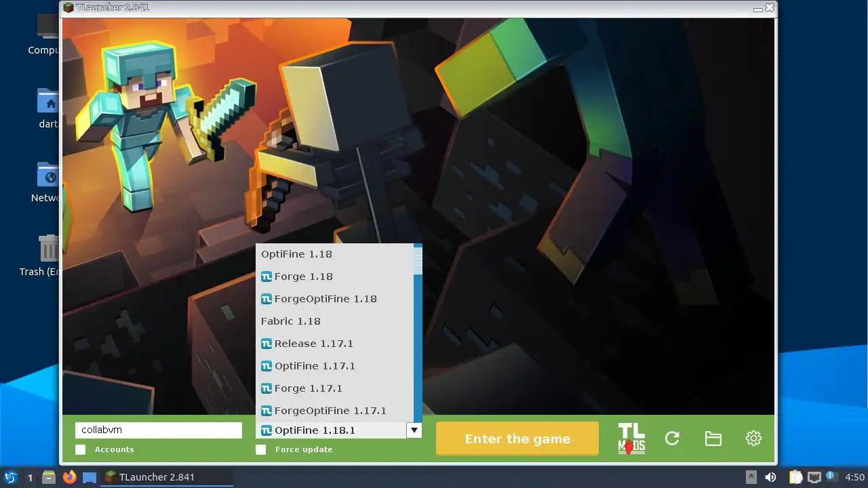
Task: Open the game folder icon
Action: (x=713, y=439)
